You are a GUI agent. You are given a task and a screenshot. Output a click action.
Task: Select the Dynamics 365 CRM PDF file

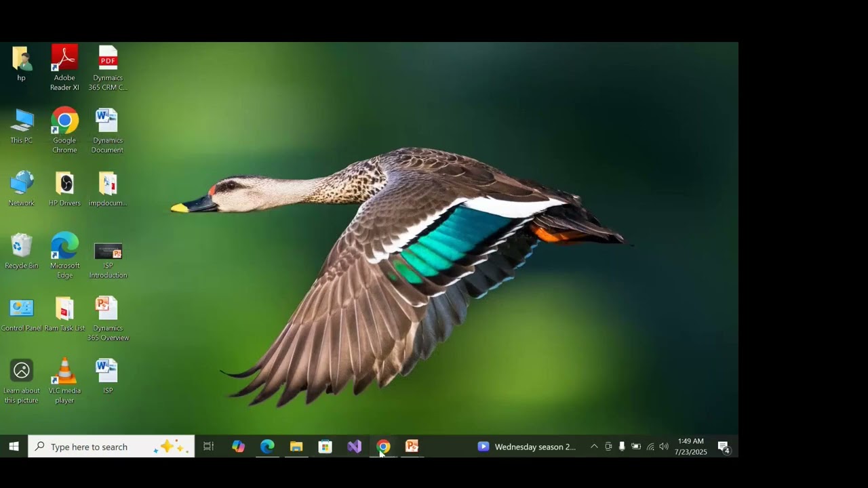coord(108,68)
